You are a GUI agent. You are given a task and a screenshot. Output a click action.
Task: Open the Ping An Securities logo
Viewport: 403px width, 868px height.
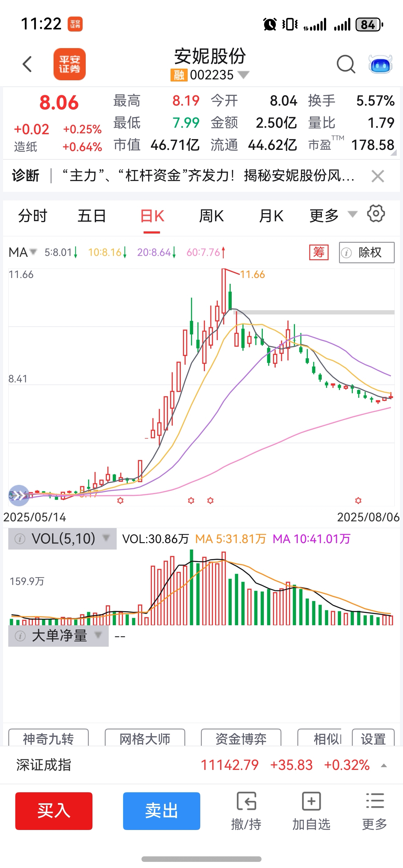pos(69,64)
